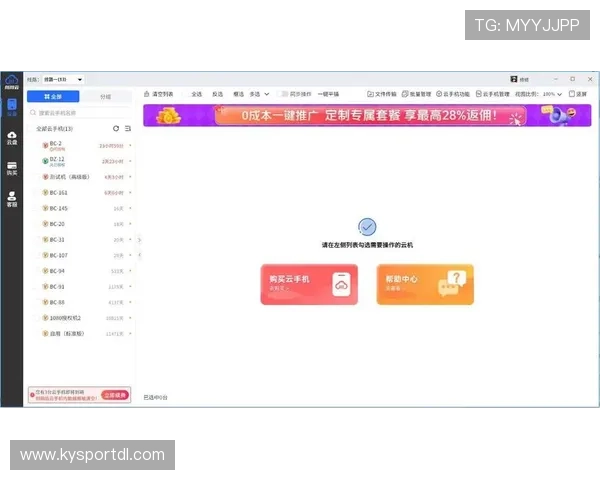Click the 全部云手机(13) group header
Image resolution: width=600 pixels, height=480 pixels.
54,129
